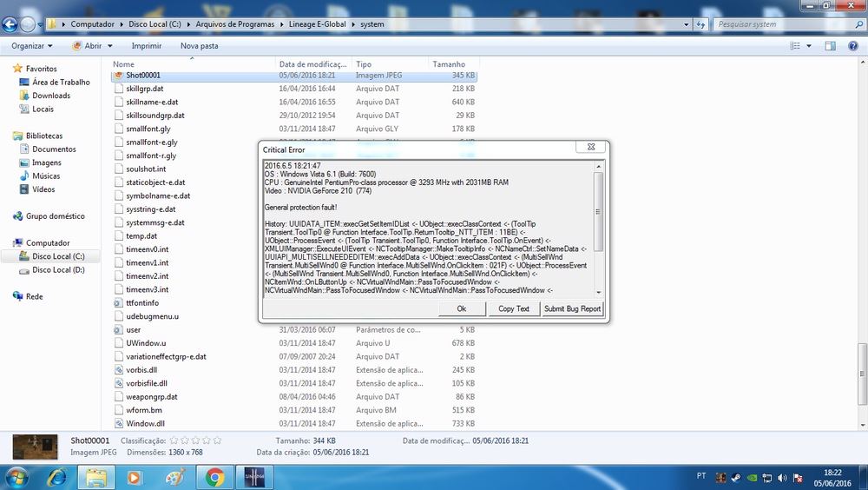Click Imprimir in the toolbar
Screen dimensions: 868x490
coord(146,45)
